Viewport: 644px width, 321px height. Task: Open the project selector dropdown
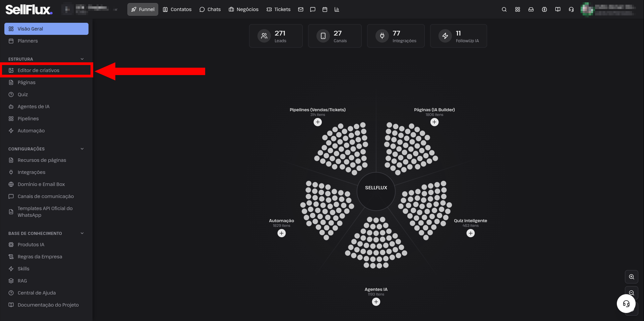coord(90,9)
